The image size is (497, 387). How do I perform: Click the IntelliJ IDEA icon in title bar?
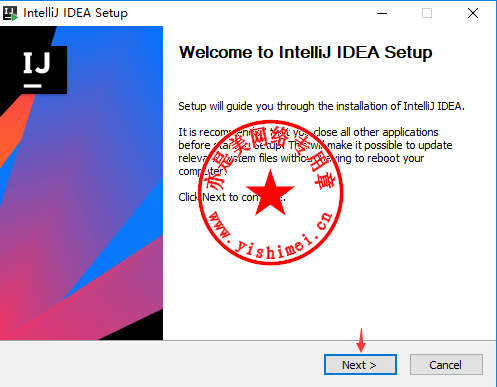coord(10,13)
